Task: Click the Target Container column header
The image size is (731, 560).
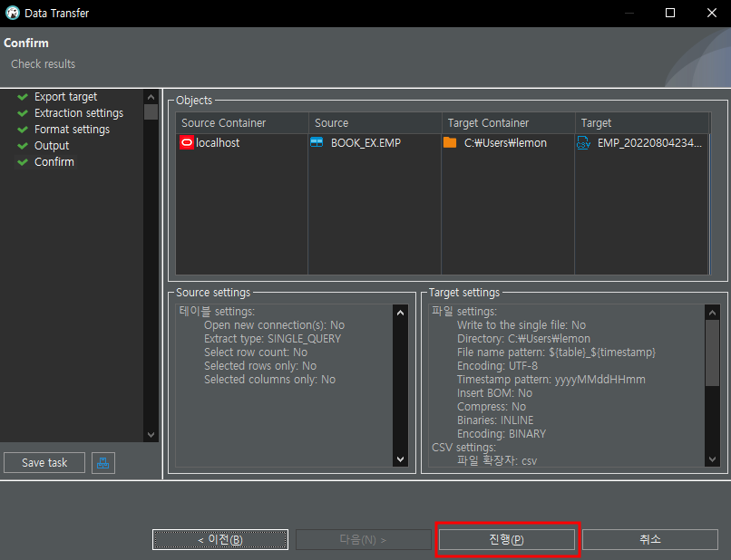Action: [508, 123]
